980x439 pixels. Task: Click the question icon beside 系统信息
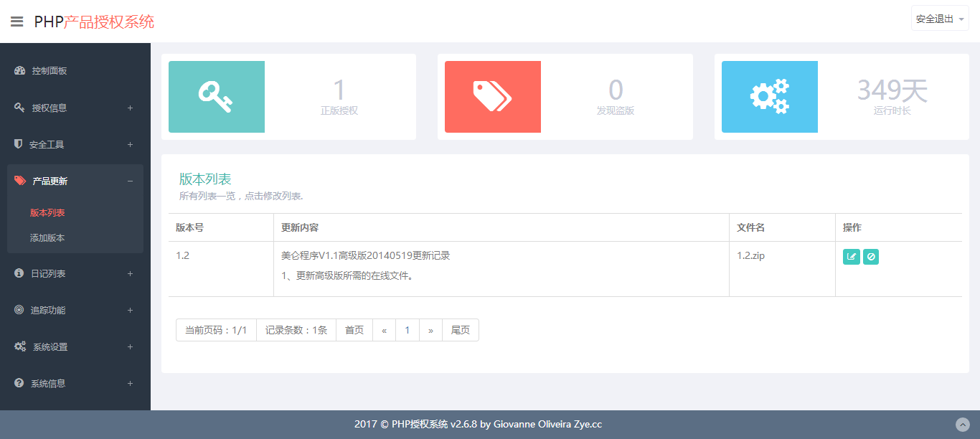(19, 383)
